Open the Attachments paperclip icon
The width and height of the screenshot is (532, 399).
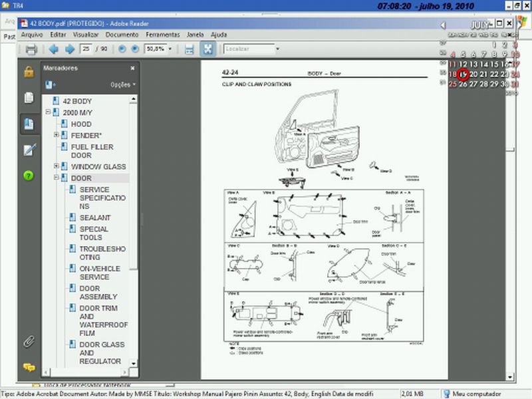point(29,342)
